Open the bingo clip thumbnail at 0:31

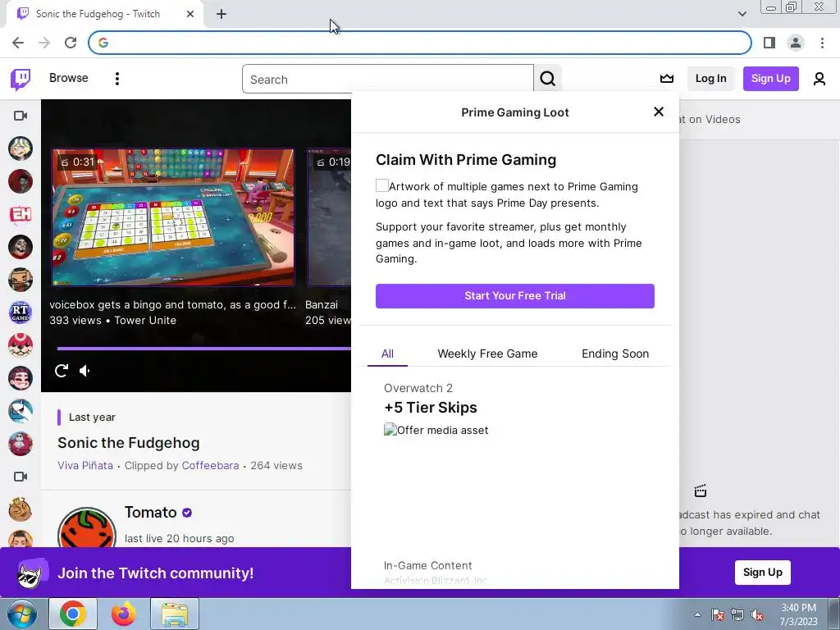[173, 217]
